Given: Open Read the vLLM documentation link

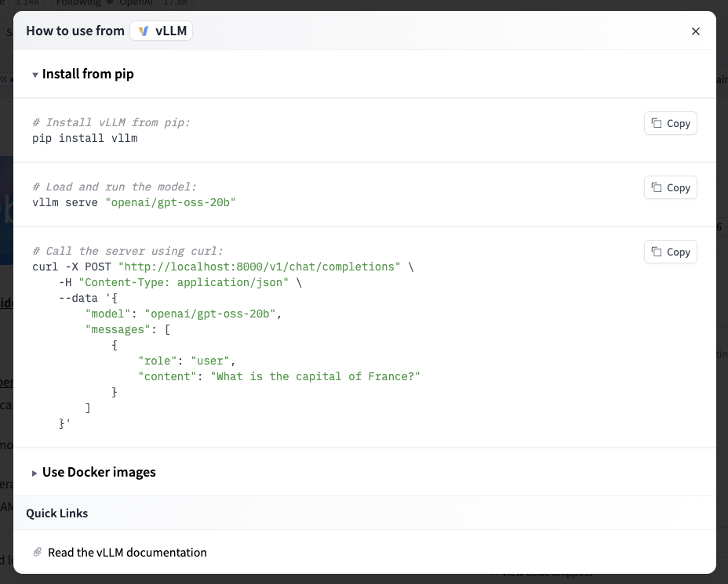Looking at the screenshot, I should click(127, 552).
